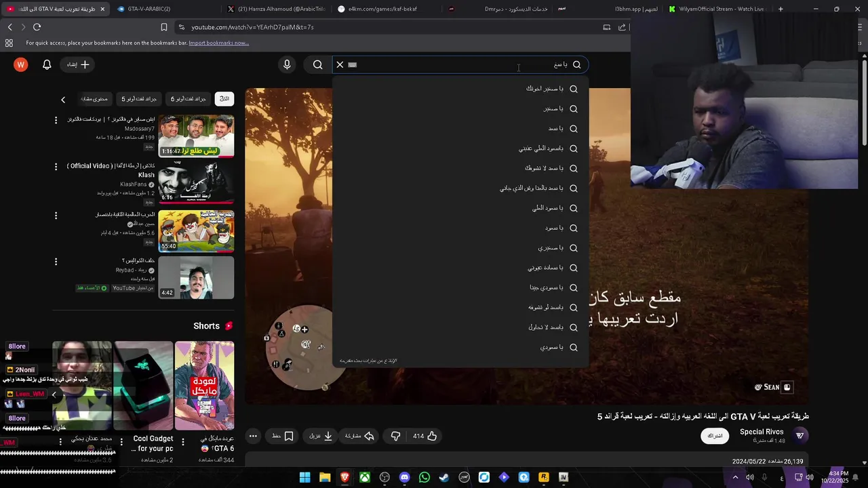
Task: Download the video with the تنزيل button
Action: pyautogui.click(x=321, y=436)
